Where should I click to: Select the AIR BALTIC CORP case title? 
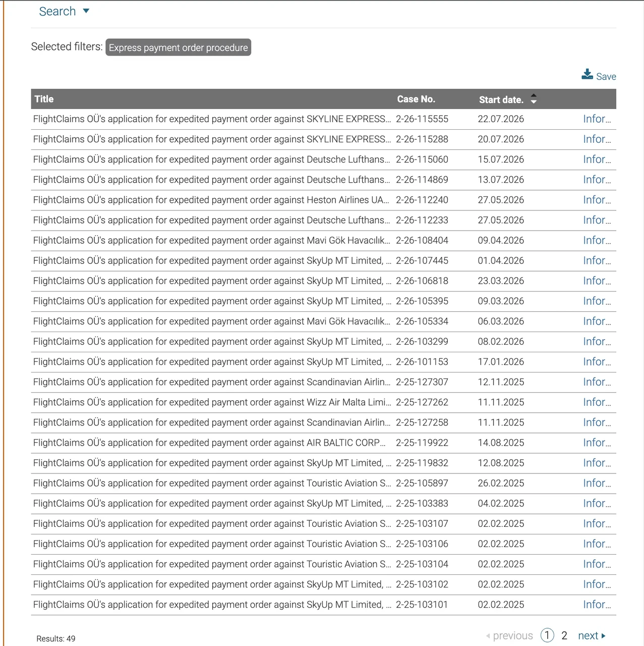pyautogui.click(x=210, y=443)
